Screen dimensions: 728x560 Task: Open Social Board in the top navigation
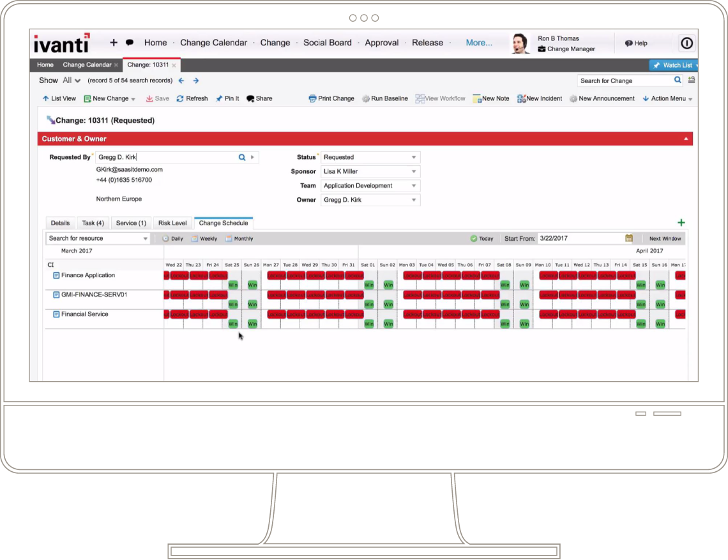pyautogui.click(x=328, y=43)
